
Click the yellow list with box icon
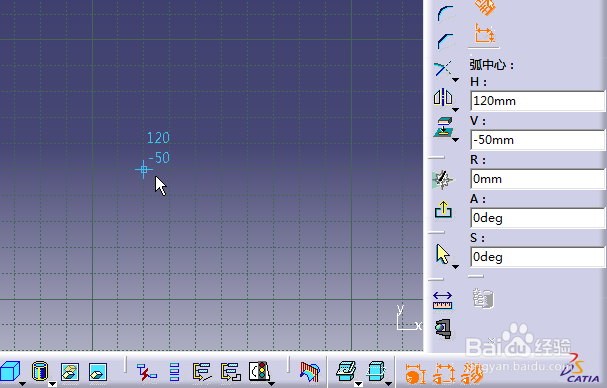[231, 372]
